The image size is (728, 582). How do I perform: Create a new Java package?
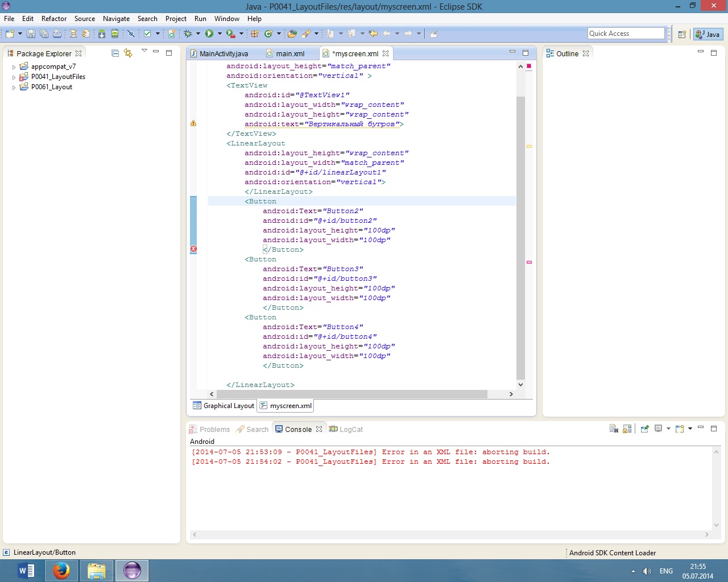coord(255,34)
